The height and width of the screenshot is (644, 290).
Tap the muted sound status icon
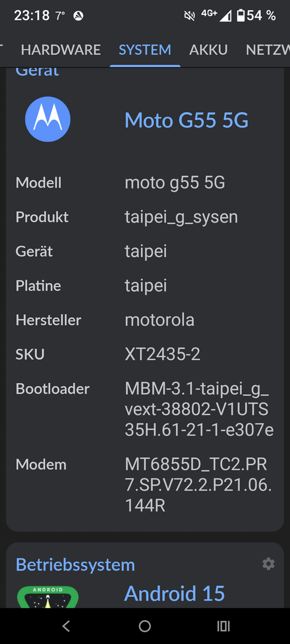tap(189, 16)
